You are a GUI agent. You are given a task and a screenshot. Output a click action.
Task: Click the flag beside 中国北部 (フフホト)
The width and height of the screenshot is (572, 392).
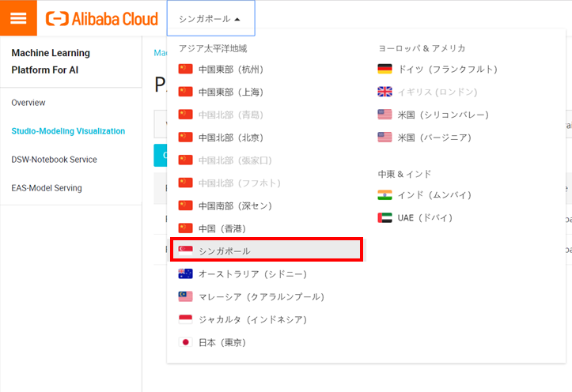point(185,183)
